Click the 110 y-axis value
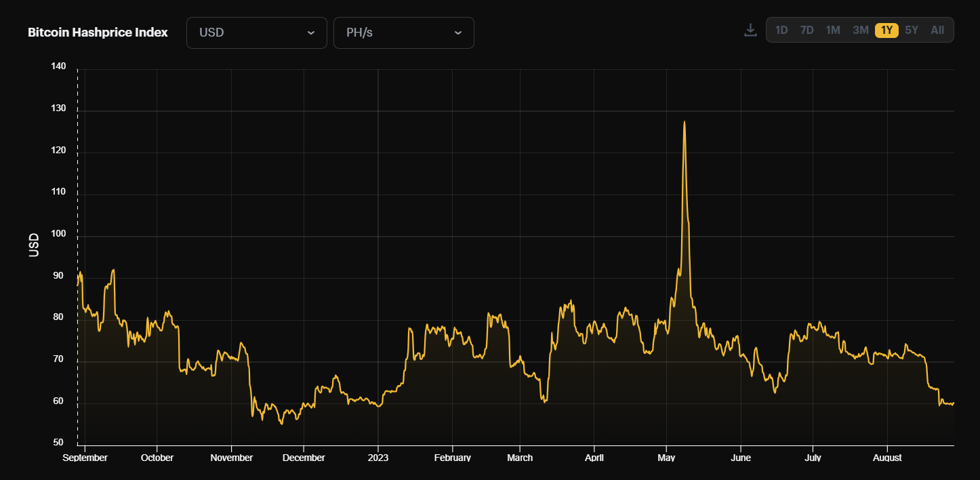The width and height of the screenshot is (980, 480). click(x=58, y=192)
